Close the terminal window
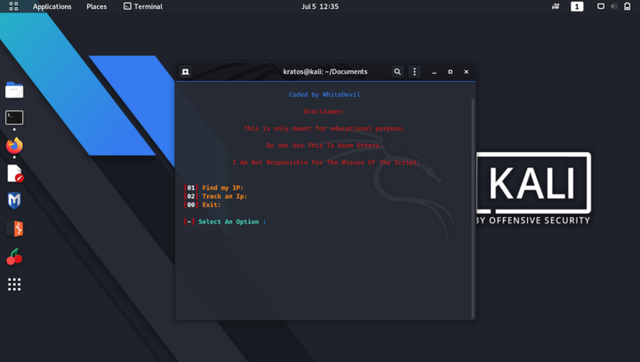 pos(466,72)
